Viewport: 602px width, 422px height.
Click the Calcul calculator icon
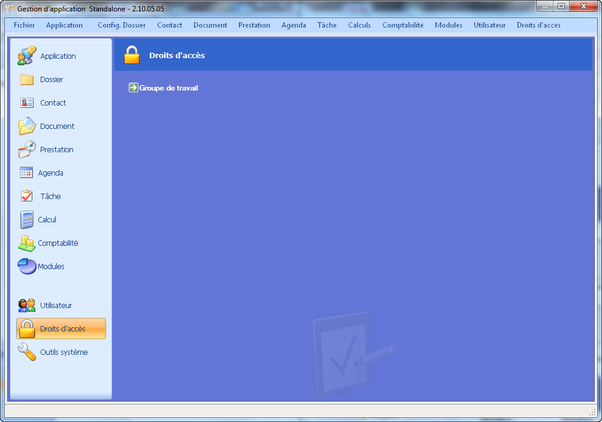point(27,219)
